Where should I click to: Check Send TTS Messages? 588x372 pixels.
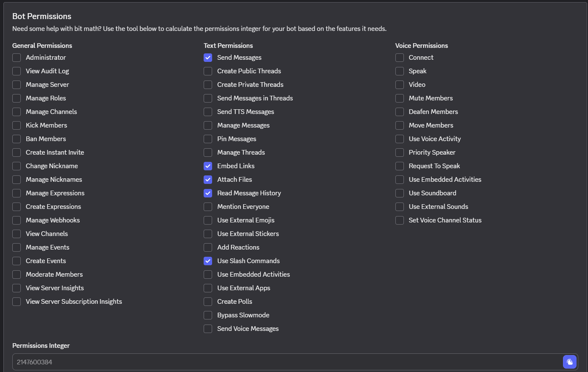click(x=208, y=112)
